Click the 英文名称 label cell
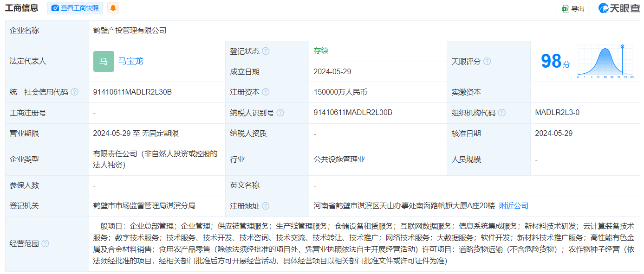Image resolution: width=644 pixels, height=274 pixels. [267, 185]
